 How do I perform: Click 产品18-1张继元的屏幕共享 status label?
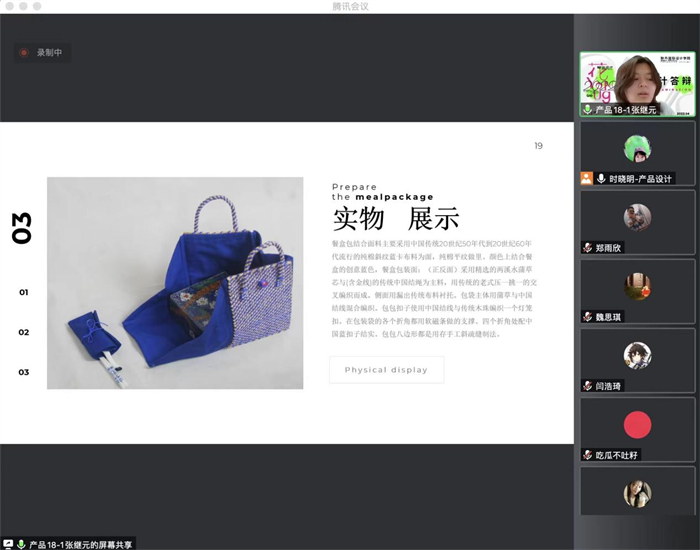pos(81,545)
